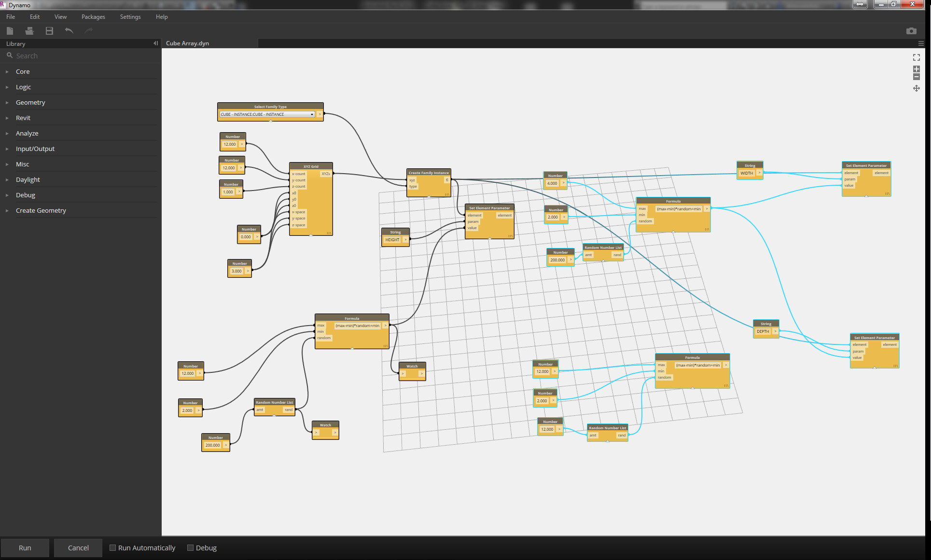This screenshot has width=931, height=560.
Task: Open the Select Family Type dropdown
Action: pos(312,114)
